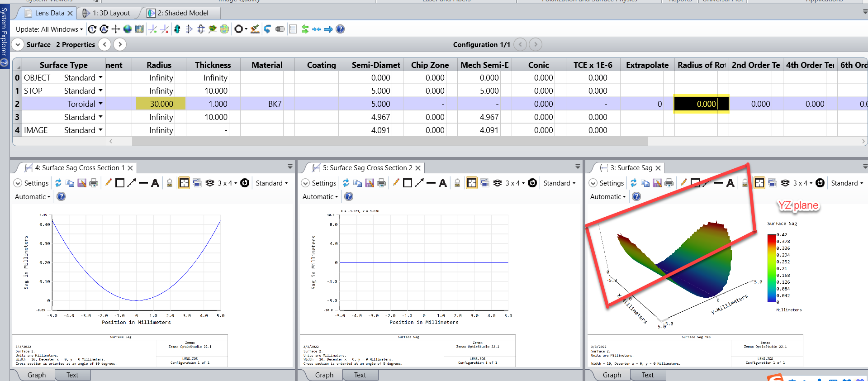Click the spreadsheet page icon in Lens Data toolbar
Viewport: 868px width, 381px height.
tap(293, 29)
